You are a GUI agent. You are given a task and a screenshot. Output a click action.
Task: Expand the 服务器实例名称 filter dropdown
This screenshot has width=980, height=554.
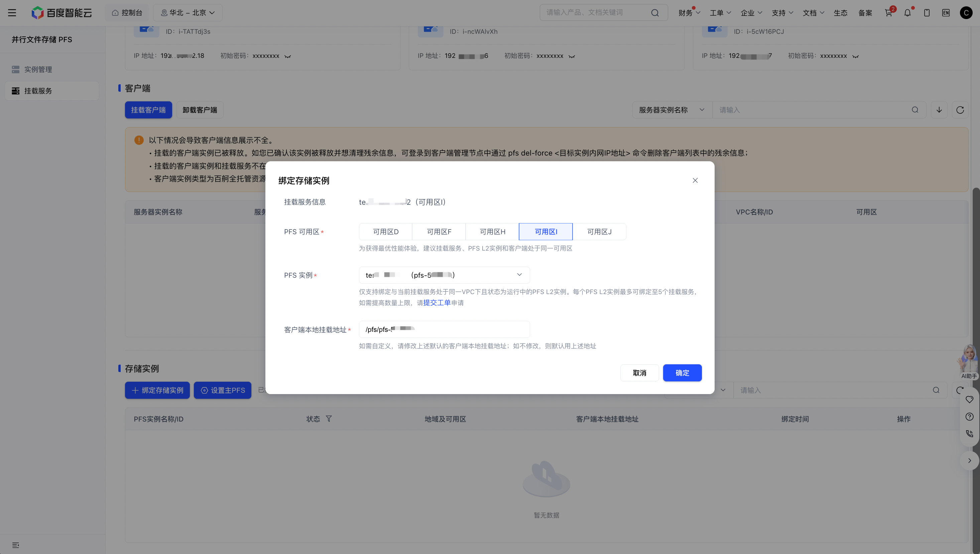pyautogui.click(x=672, y=110)
